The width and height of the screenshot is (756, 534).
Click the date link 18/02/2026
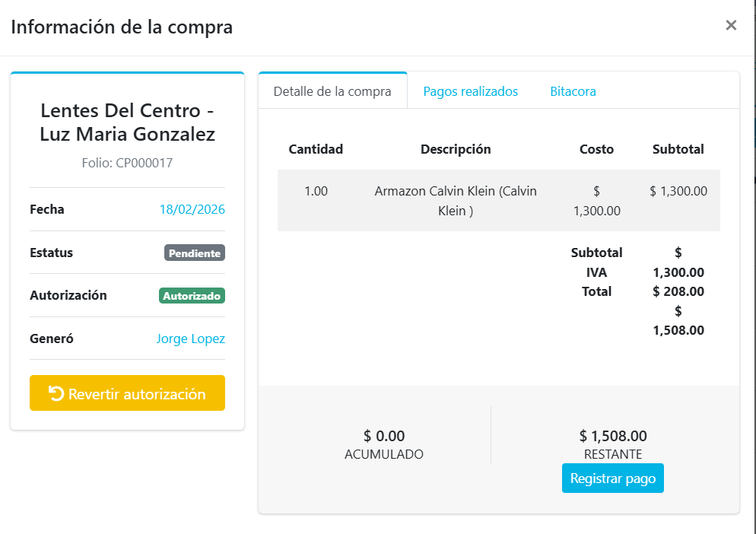point(192,209)
